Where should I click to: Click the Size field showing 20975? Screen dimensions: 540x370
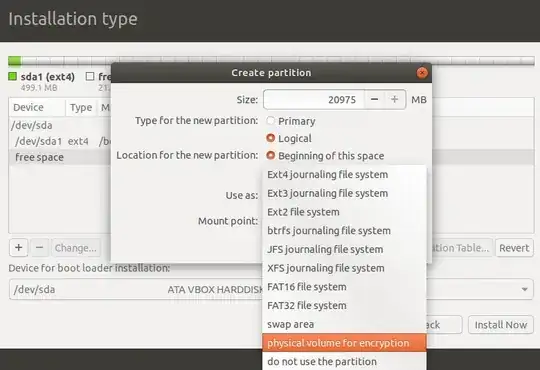pyautogui.click(x=314, y=100)
